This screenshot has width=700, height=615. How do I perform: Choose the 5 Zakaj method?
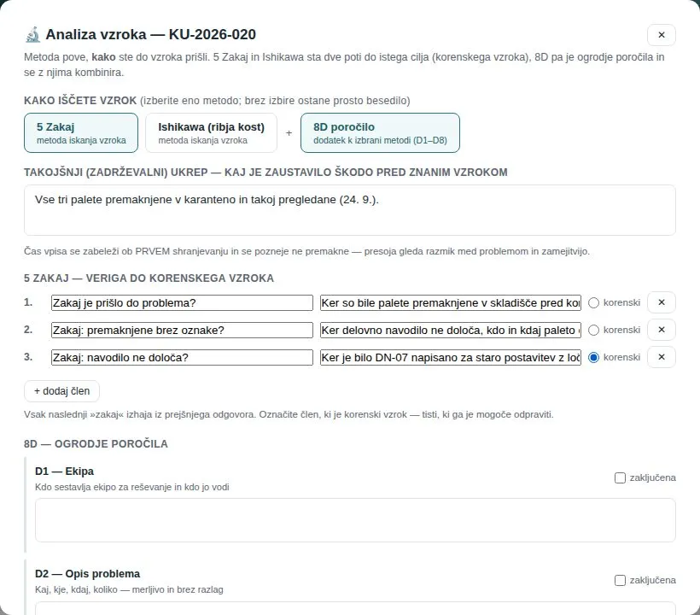click(x=81, y=132)
